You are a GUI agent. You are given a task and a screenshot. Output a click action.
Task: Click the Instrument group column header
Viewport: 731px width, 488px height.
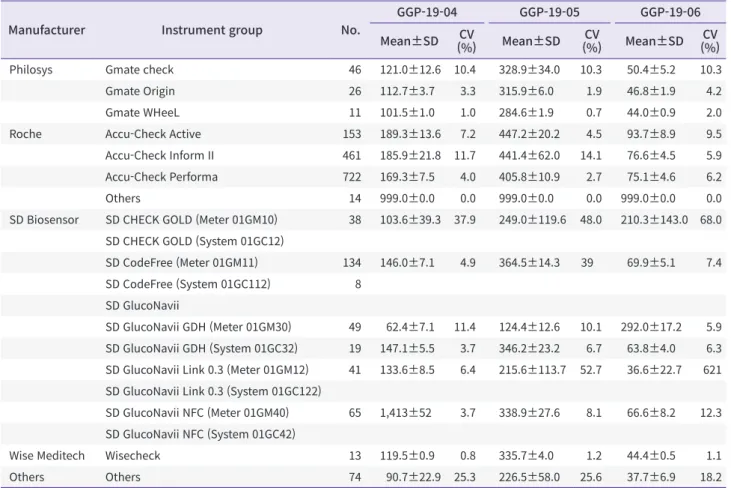[x=212, y=30]
